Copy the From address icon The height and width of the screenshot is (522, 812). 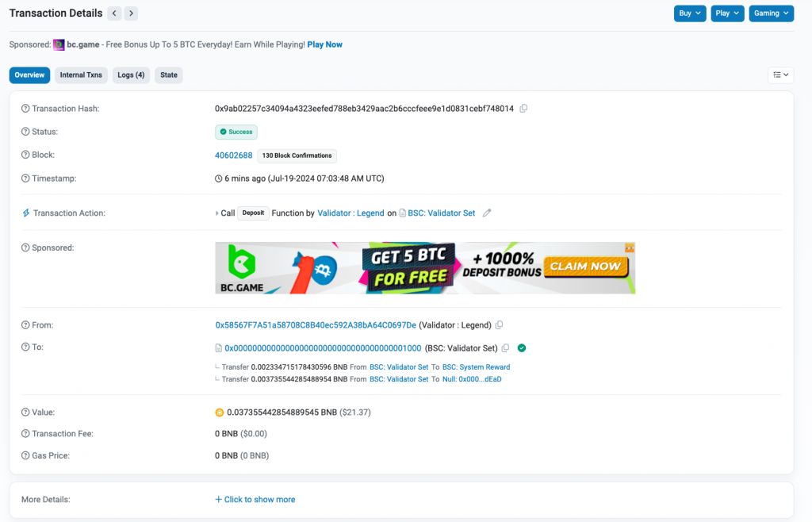point(500,325)
